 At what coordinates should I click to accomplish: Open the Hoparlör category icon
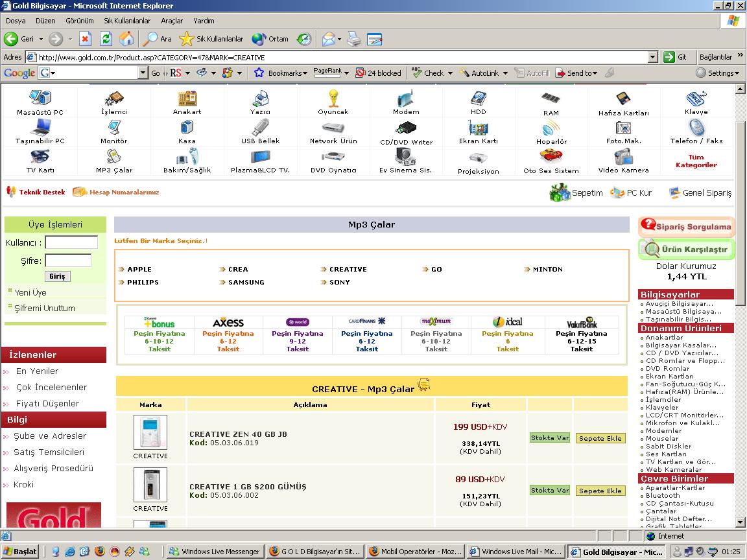pyautogui.click(x=551, y=128)
